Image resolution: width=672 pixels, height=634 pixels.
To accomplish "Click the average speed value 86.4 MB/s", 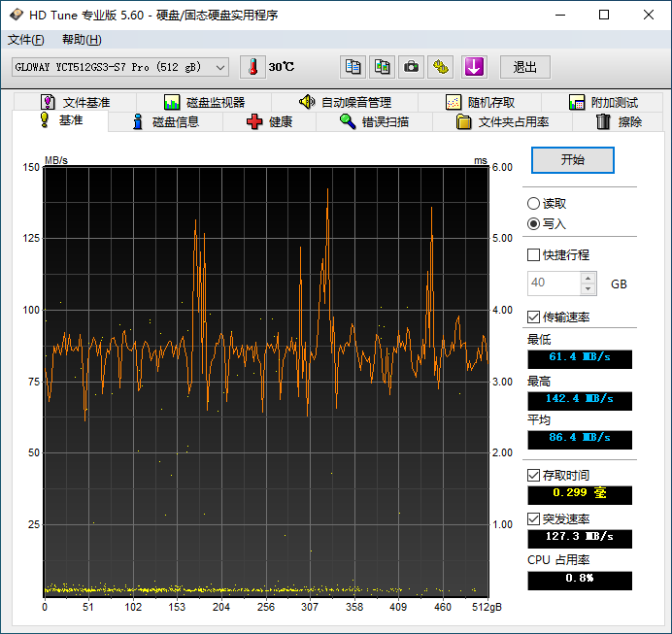I will click(x=580, y=440).
